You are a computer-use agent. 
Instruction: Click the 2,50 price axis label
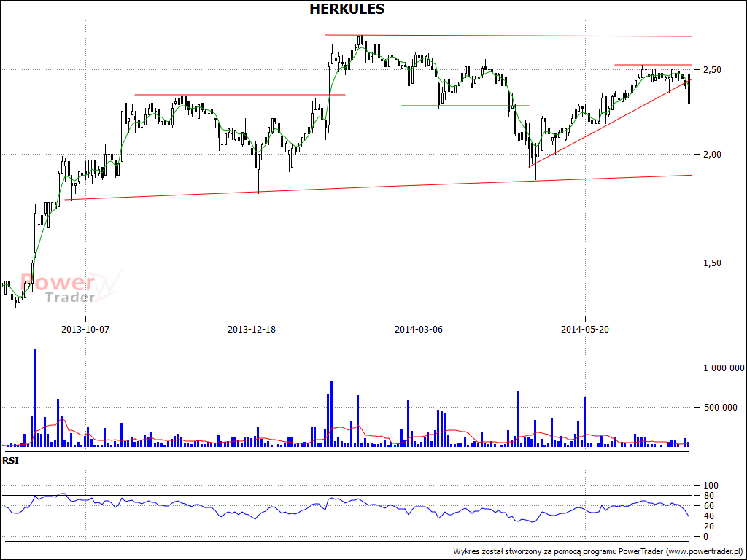712,70
